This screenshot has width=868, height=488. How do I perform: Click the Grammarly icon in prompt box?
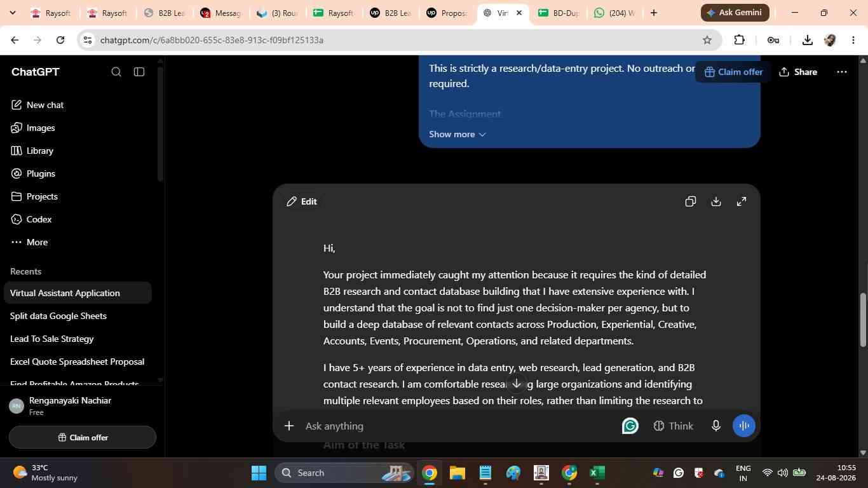[630, 426]
